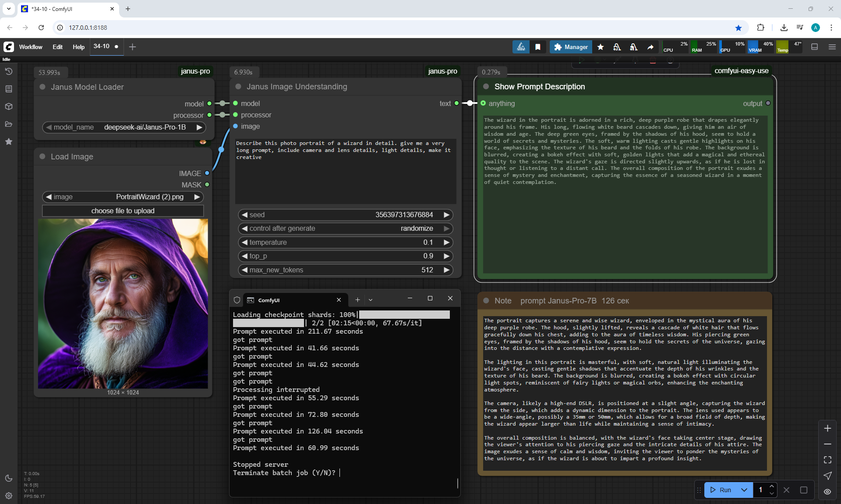The width and height of the screenshot is (841, 504).
Task: Click the fit view icon
Action: coord(827,460)
